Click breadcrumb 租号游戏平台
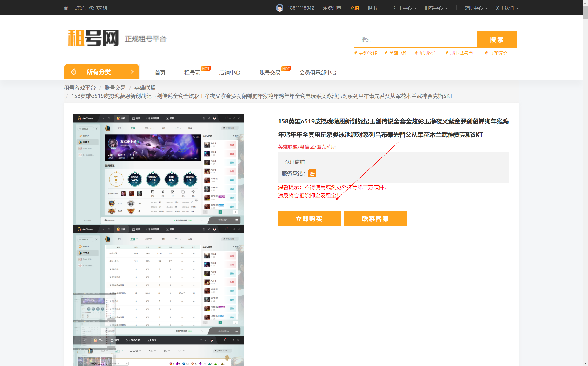 80,88
